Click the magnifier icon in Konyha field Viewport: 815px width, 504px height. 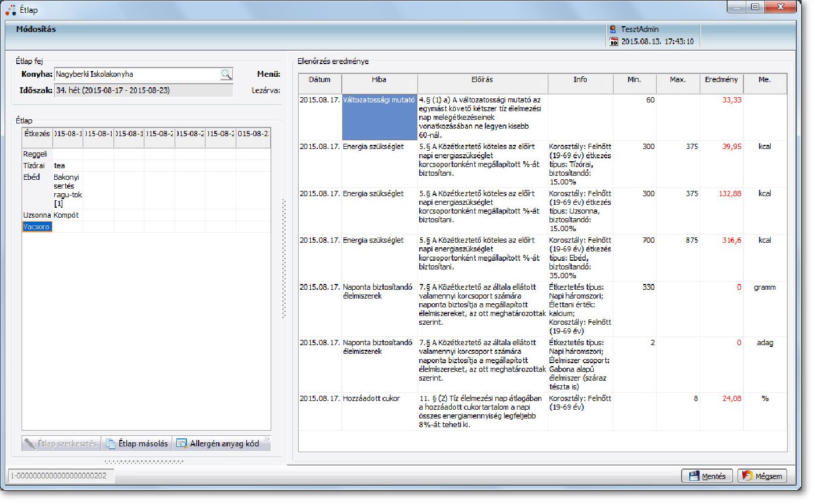coord(226,74)
